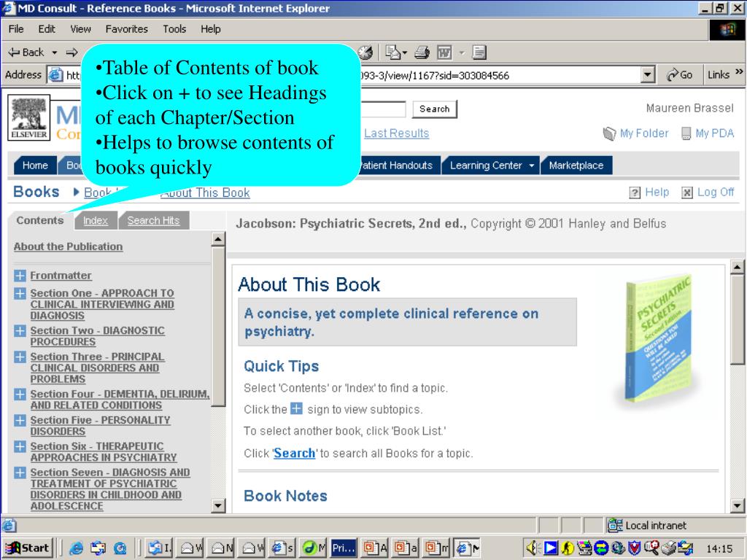Click the Edit with Word toolbar icon
Screen dimensions: 747x560
pos(444,52)
